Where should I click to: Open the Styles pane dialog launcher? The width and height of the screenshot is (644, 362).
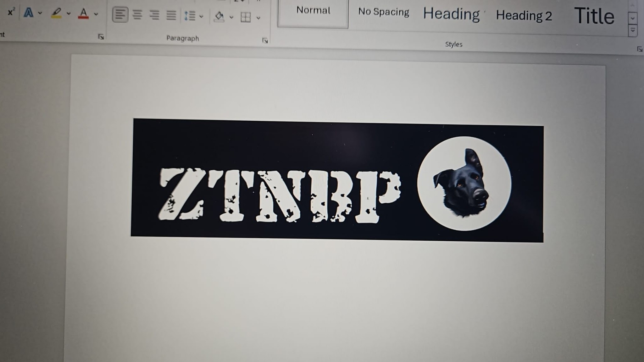tap(639, 49)
